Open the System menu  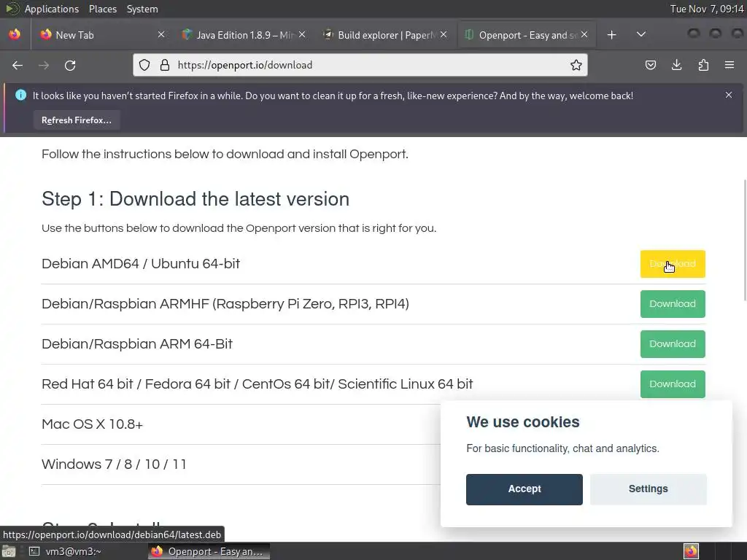coord(142,9)
